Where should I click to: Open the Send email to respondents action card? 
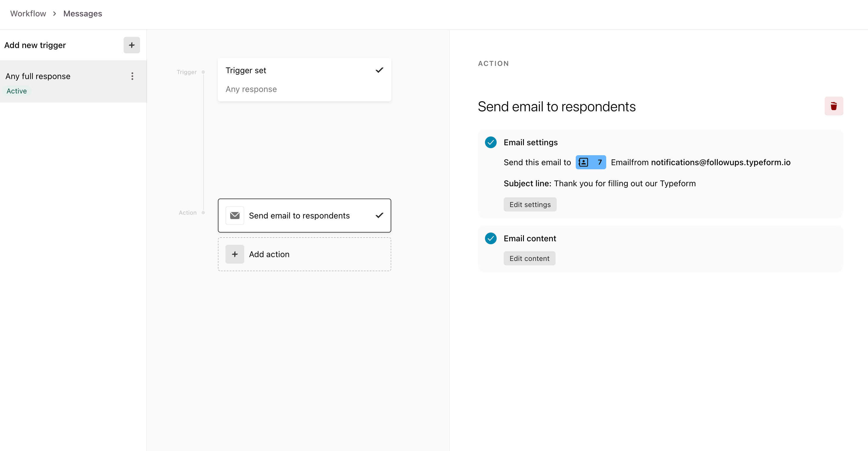[x=299, y=215]
